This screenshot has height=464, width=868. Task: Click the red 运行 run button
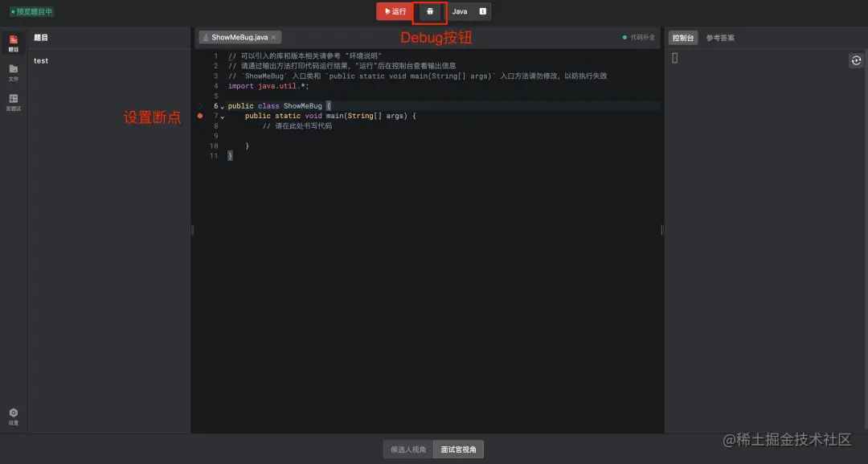(395, 11)
